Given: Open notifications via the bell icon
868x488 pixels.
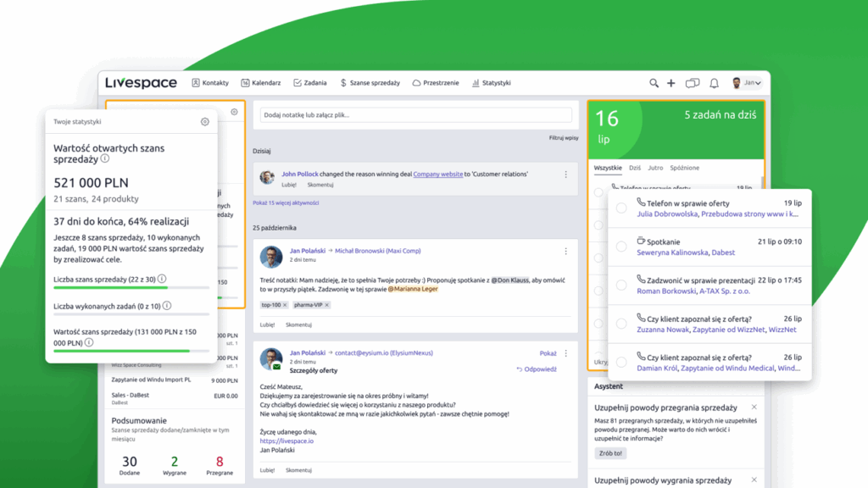Looking at the screenshot, I should (713, 82).
